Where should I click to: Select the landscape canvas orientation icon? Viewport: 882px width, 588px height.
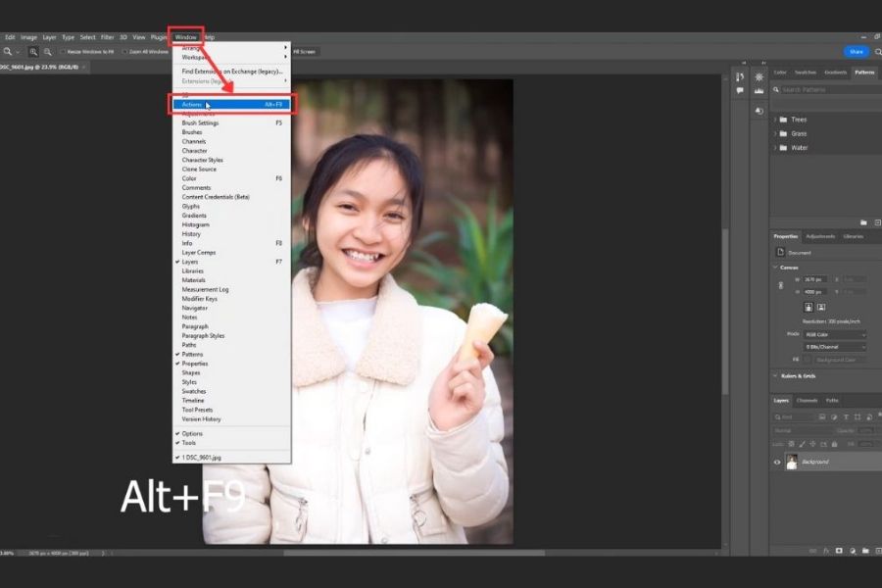pyautogui.click(x=822, y=307)
